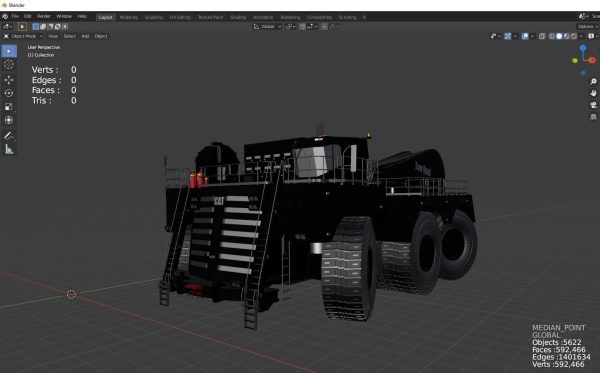Pick the Rotate tool
This screenshot has width=600, height=373.
tap(9, 93)
